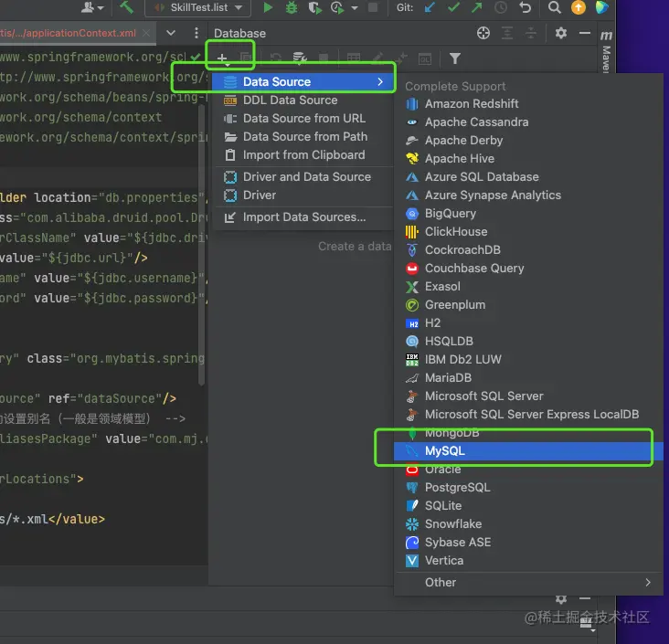Screen dimensions: 669x644
Task: Close the applicationContext.xml tab
Action: [x=146, y=33]
